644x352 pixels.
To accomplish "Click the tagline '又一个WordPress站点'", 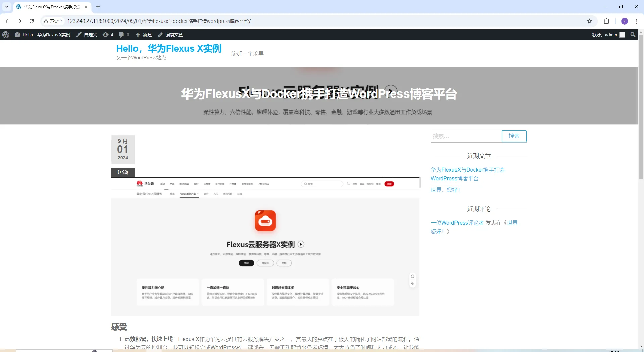I will pyautogui.click(x=141, y=58).
